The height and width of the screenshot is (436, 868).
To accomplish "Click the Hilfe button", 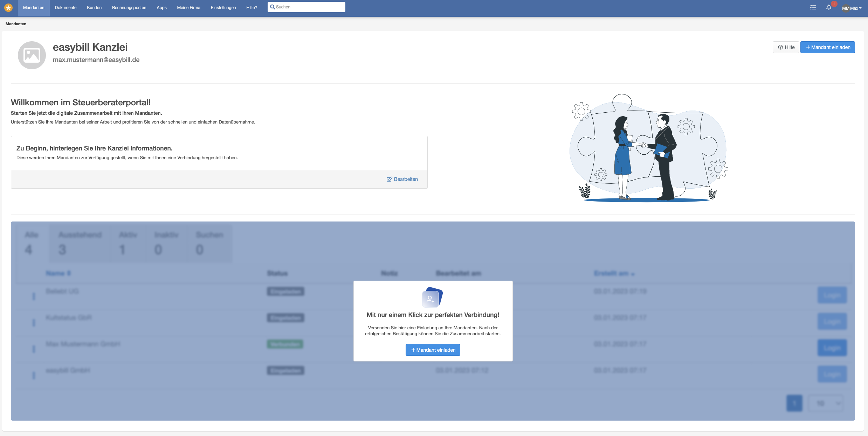I will click(786, 47).
